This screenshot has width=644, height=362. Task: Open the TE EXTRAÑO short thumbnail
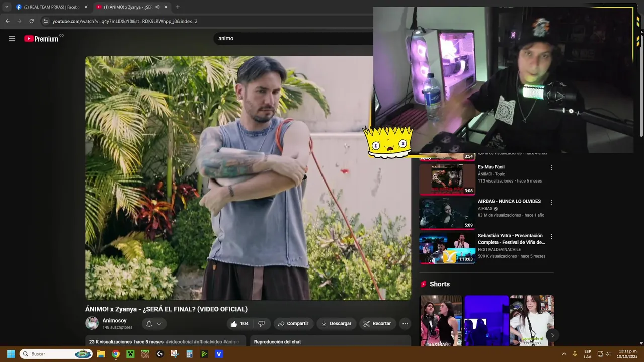(441, 321)
